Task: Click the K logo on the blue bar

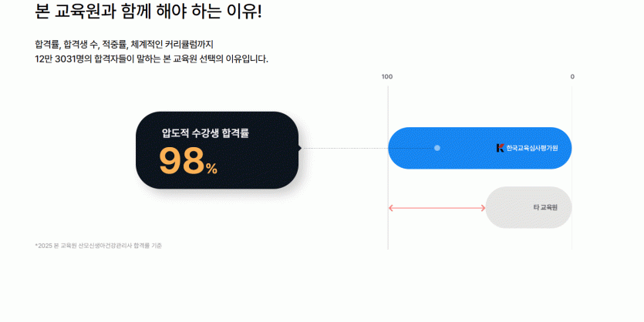Action: click(x=500, y=148)
